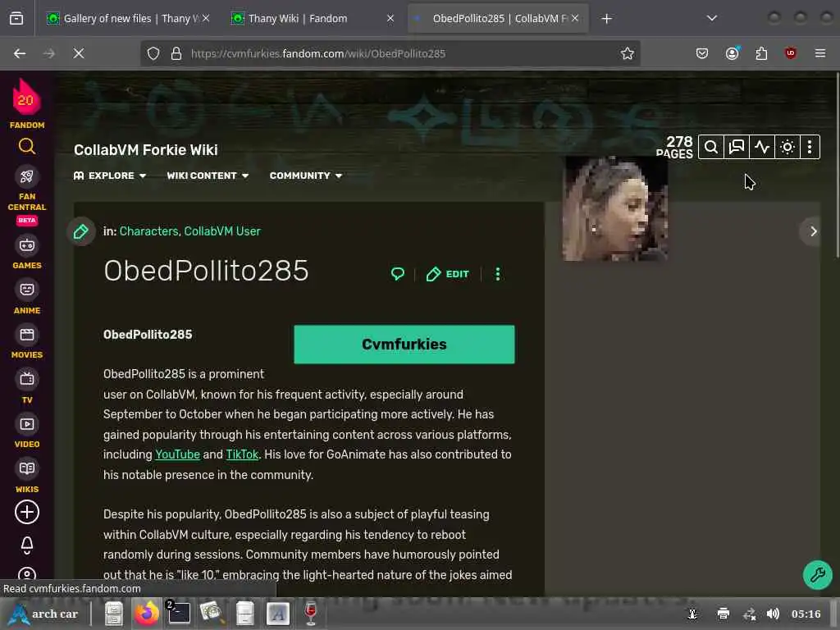Search the wiki using the header magnifier

pos(711,147)
